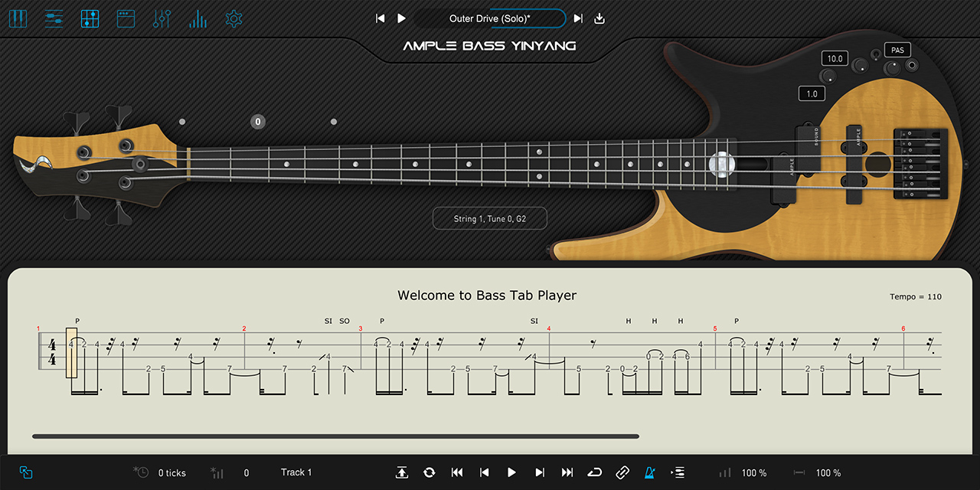This screenshot has height=490, width=980.
Task: Jump to end with fast-forward icon
Action: (x=567, y=472)
